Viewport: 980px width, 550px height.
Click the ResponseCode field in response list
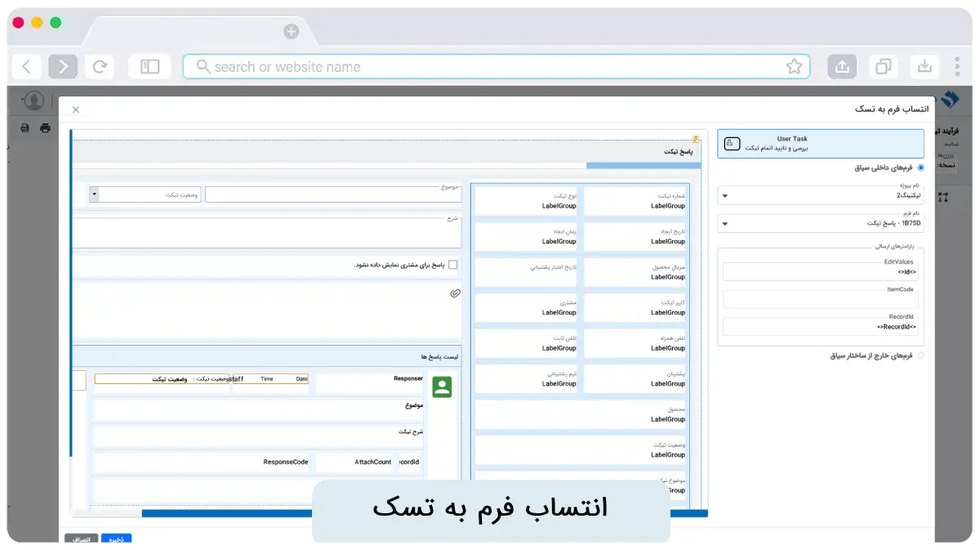202,462
